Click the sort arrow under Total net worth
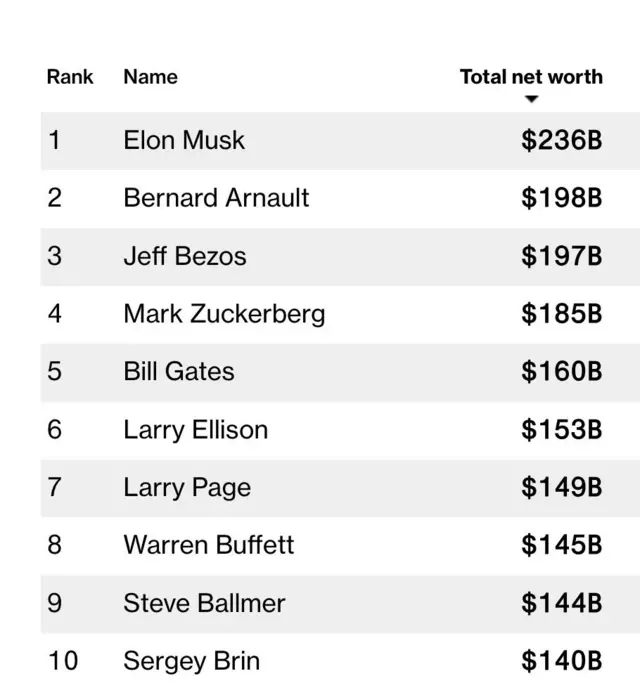 [531, 99]
